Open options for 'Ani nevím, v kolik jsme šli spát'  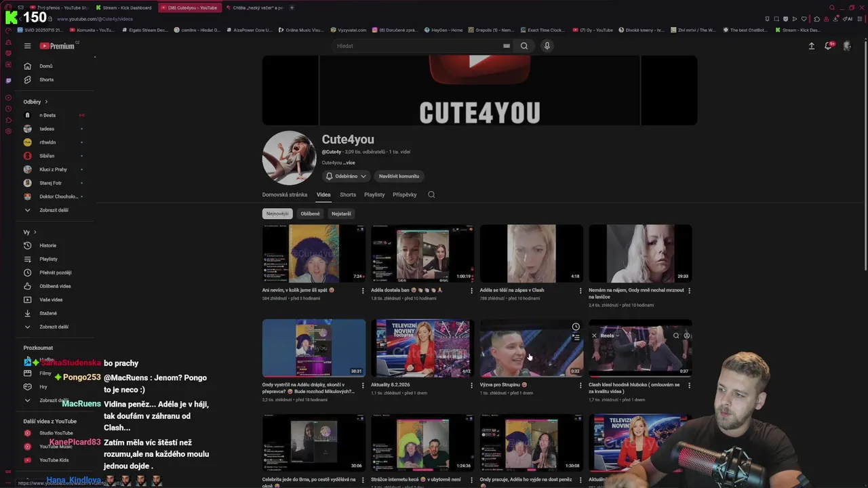pos(363,291)
